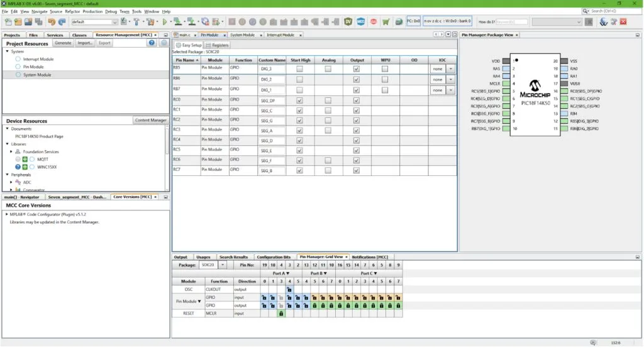Open MCC via the blue toolbar icon
The image size is (644, 348).
coord(361,22)
